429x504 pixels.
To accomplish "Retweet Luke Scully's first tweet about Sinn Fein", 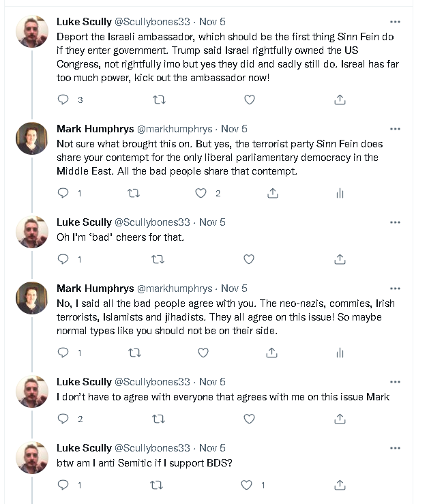I will (159, 100).
